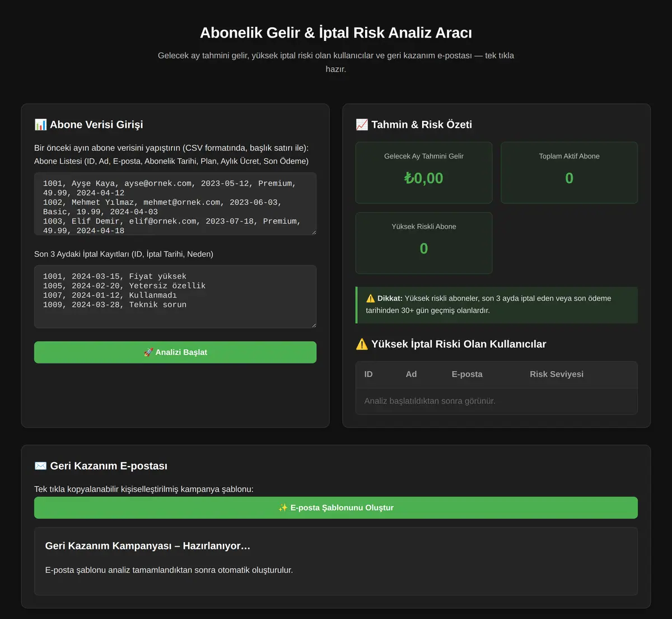
Task: Click the rocket icon on Analizi Başlat
Action: tap(148, 352)
